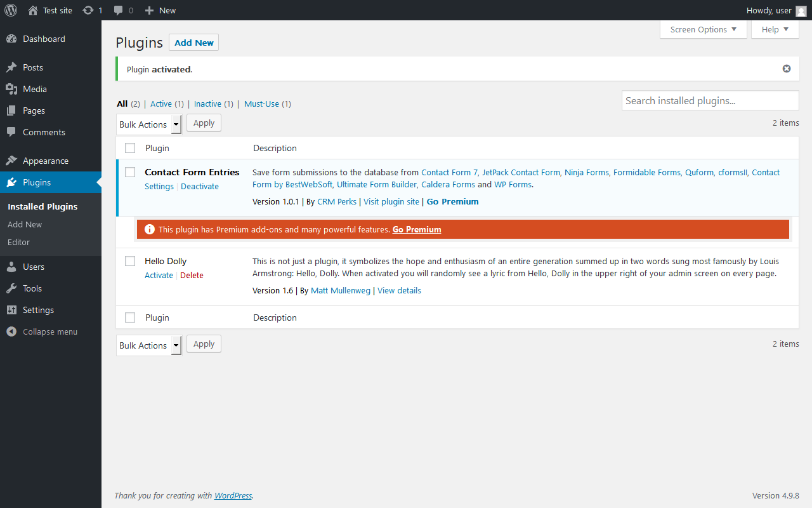Click the Dashboard gauge icon

coord(11,39)
